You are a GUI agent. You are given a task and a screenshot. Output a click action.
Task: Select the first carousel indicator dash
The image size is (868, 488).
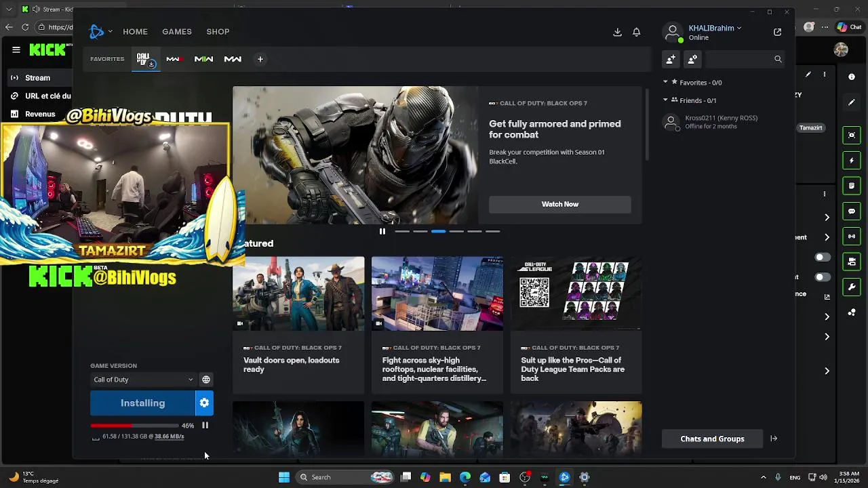(402, 232)
